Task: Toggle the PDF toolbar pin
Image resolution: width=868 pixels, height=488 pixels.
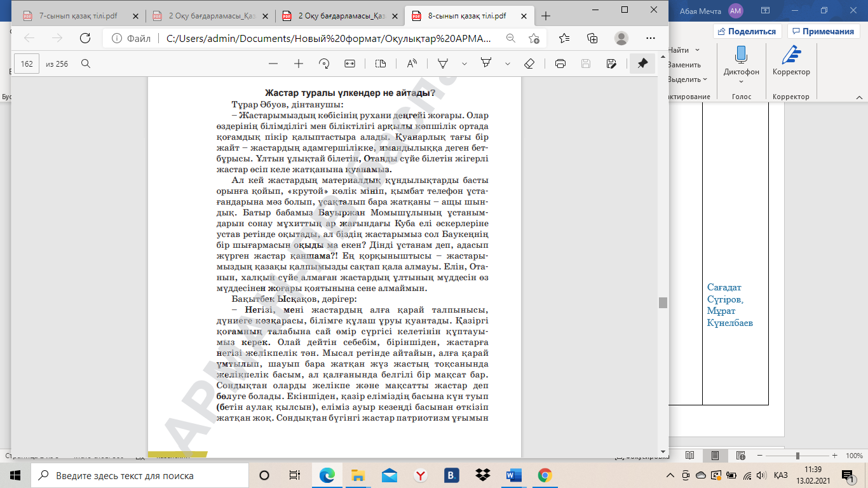Action: pos(642,64)
